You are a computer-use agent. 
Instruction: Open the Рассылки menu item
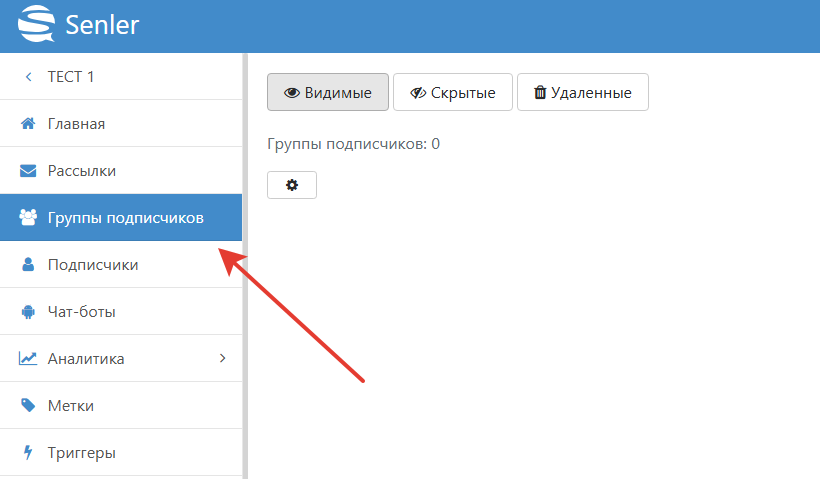(82, 171)
